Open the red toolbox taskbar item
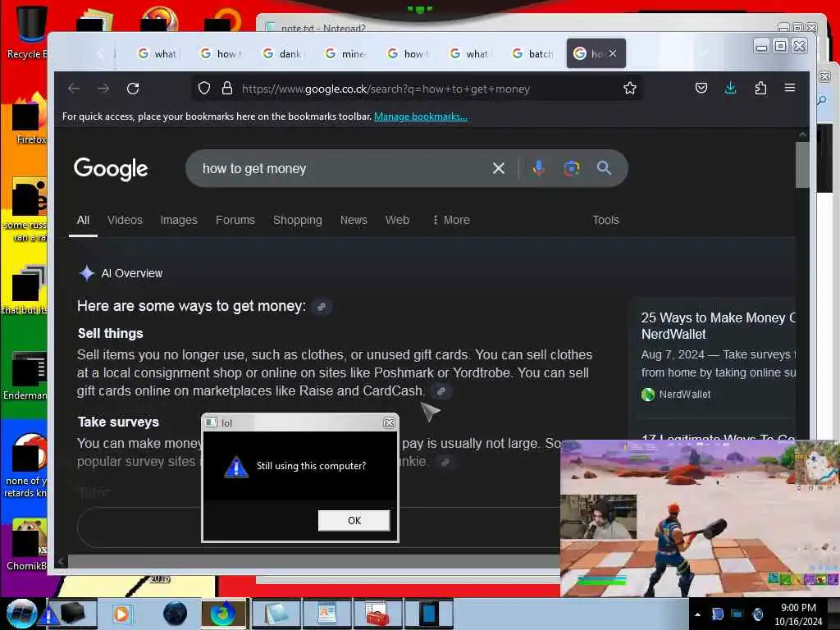840x630 pixels. (x=377, y=614)
